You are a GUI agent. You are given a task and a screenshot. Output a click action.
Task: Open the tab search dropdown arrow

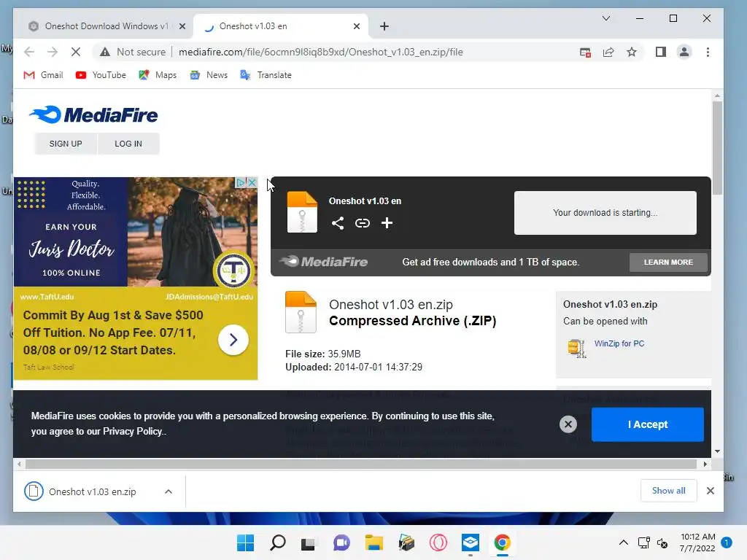click(x=606, y=18)
